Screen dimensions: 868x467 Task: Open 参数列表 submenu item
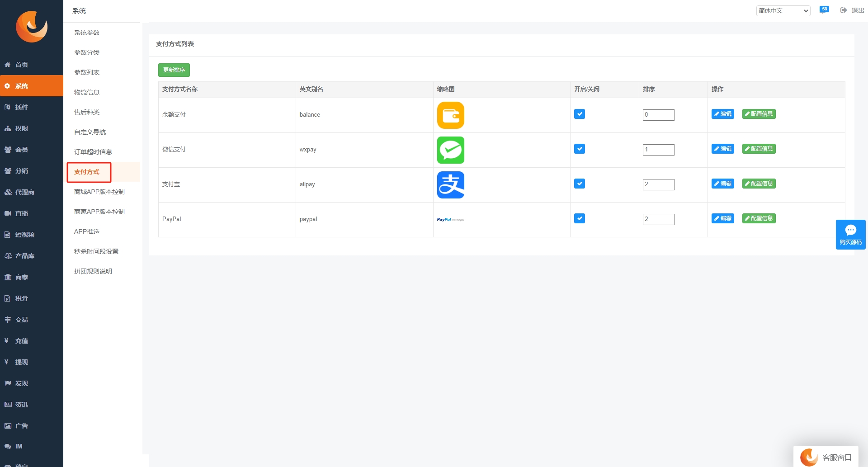87,72
